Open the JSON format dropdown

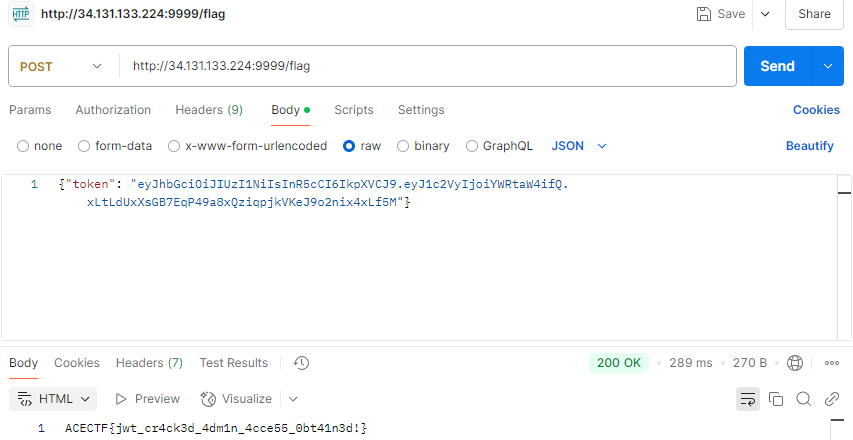coord(579,146)
